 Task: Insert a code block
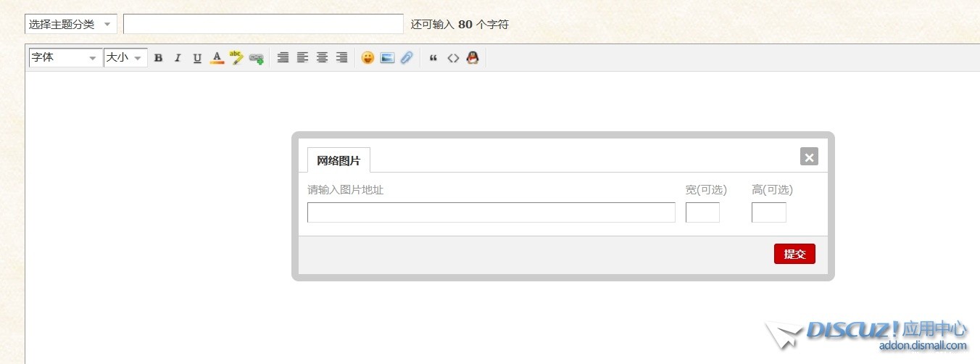453,58
